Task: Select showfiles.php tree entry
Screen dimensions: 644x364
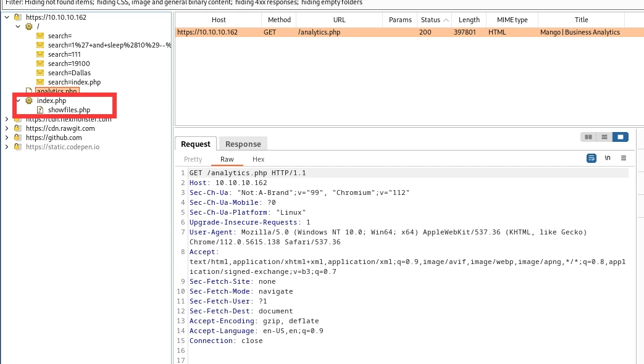Action: (x=69, y=110)
